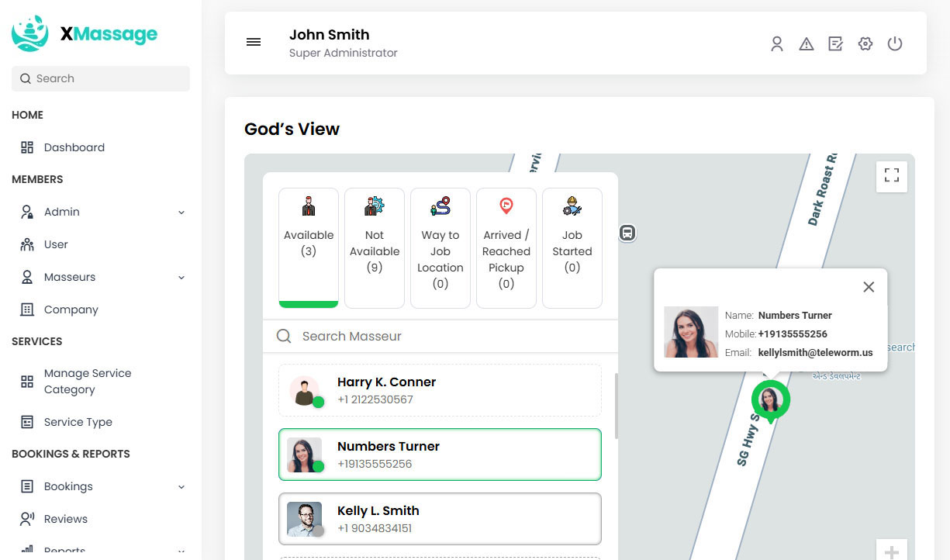Click the green masseur map marker

coord(770,400)
